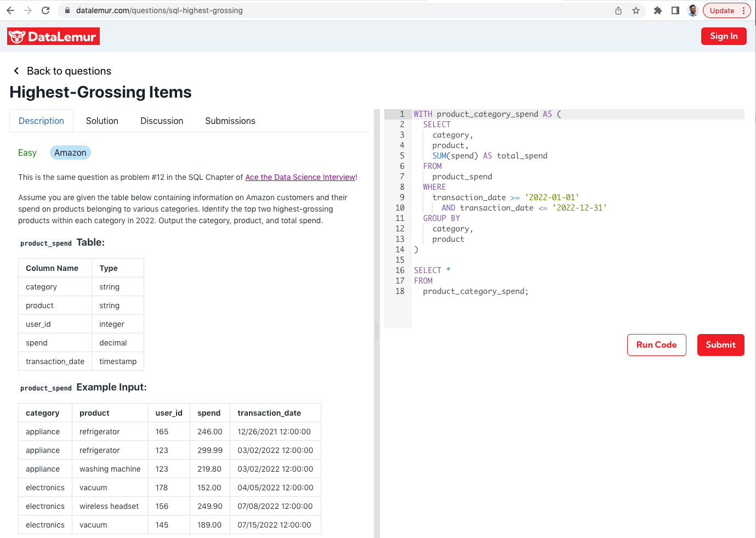
Task: Click the Amazon company tag
Action: coord(70,152)
